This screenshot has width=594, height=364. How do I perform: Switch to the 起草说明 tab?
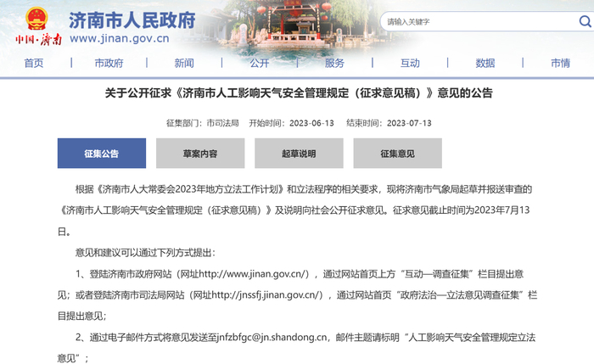click(x=299, y=153)
